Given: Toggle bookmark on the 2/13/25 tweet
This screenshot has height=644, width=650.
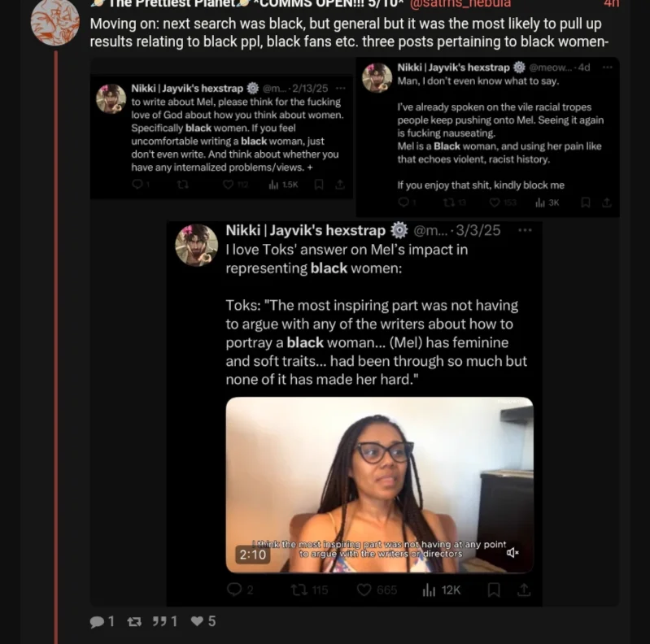Looking at the screenshot, I should (319, 185).
